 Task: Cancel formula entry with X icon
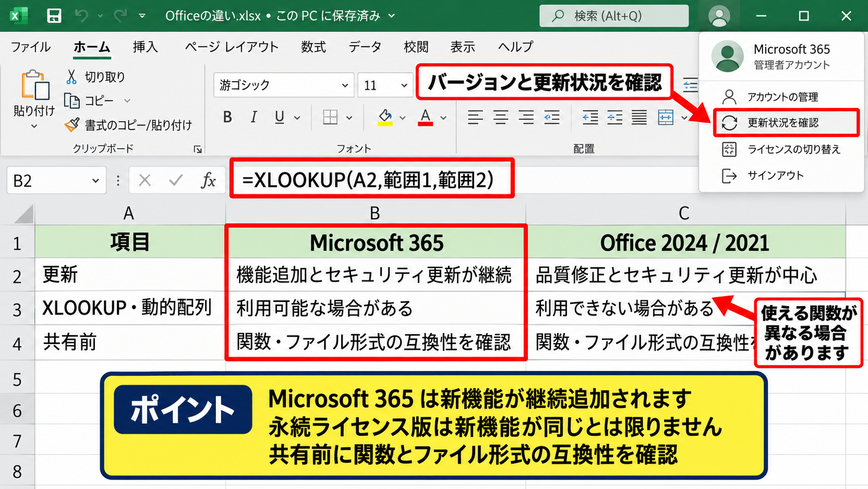click(145, 180)
